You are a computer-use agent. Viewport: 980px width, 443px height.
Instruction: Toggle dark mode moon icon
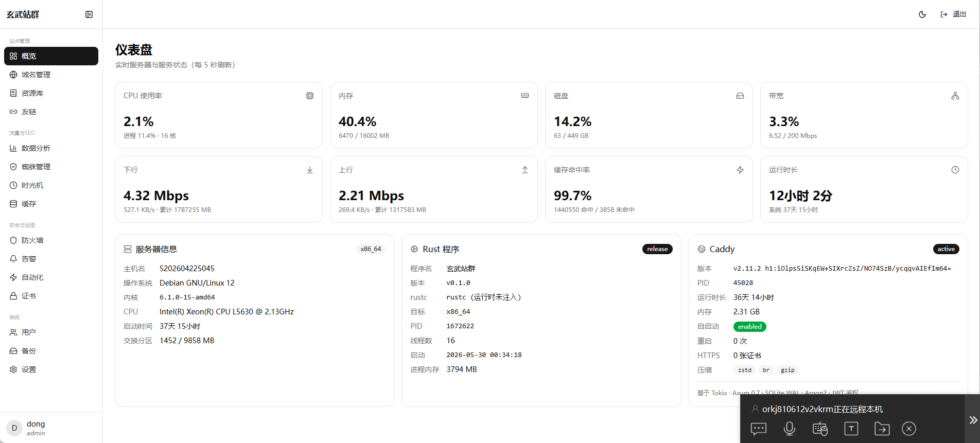pyautogui.click(x=922, y=14)
